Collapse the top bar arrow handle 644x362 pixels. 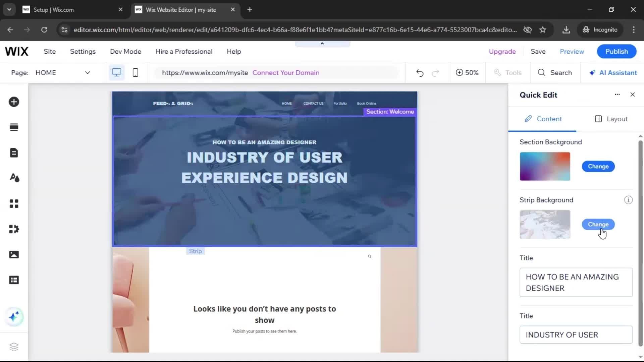[x=322, y=44]
